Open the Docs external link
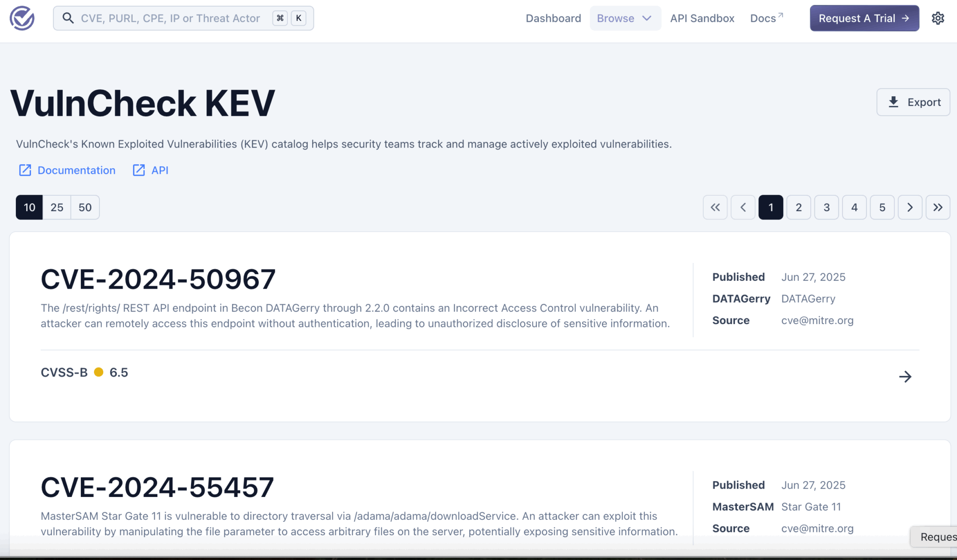The image size is (957, 560). click(x=766, y=18)
